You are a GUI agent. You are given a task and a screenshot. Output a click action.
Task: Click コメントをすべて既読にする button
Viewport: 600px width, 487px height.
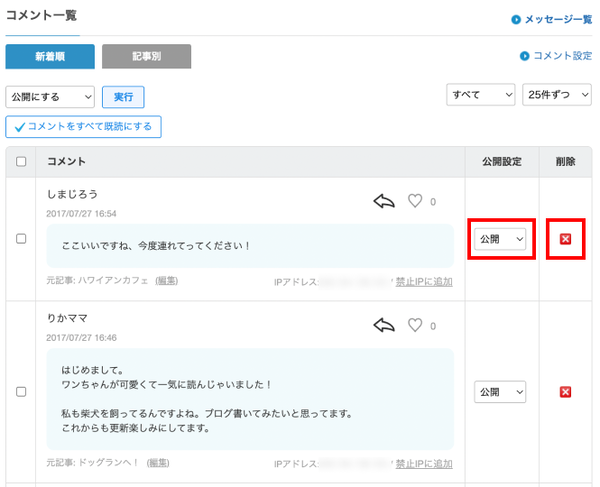point(83,127)
